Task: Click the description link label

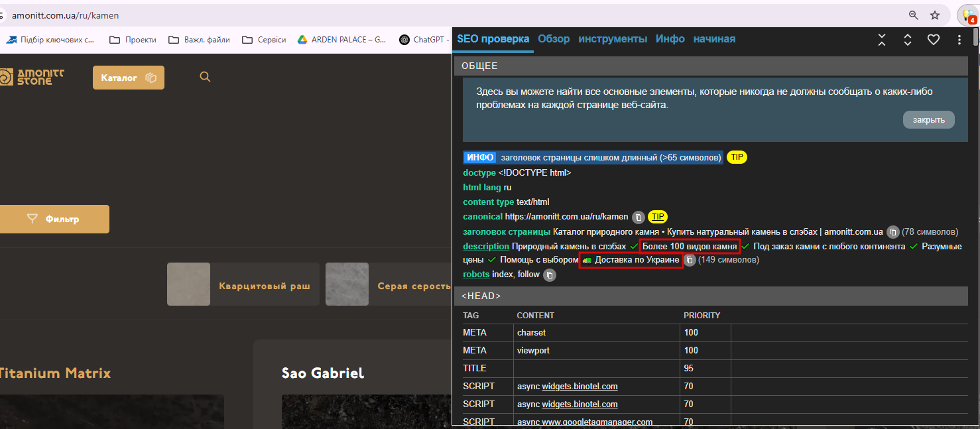Action: point(486,247)
